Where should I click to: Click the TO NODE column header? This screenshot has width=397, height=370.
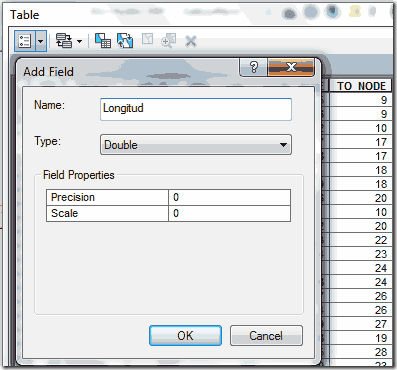tap(361, 86)
